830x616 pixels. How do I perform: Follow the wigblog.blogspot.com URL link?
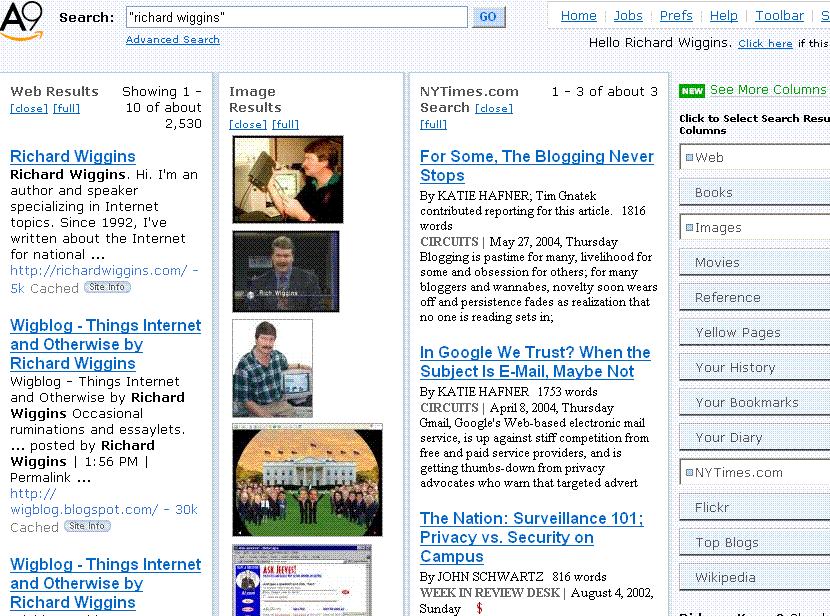(x=84, y=502)
